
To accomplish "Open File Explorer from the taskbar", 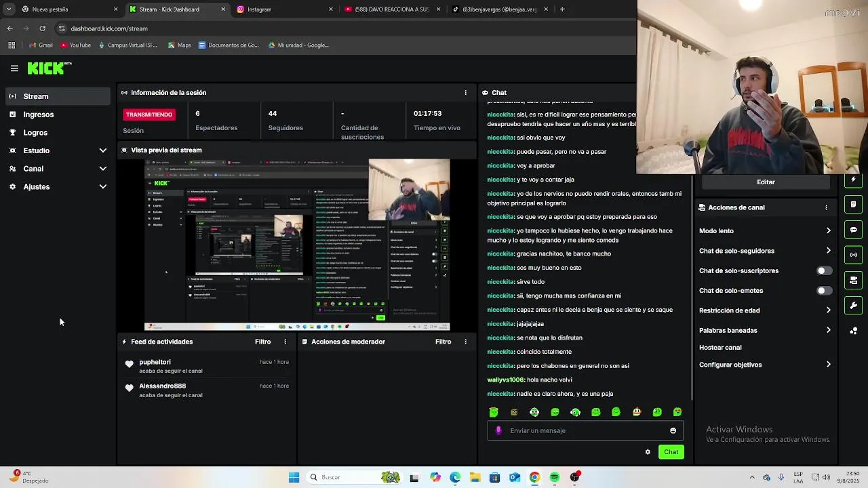I will (475, 477).
